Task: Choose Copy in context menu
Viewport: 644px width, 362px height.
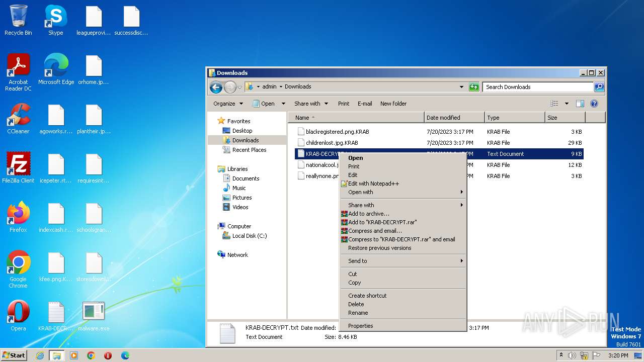Action: (x=404, y=283)
